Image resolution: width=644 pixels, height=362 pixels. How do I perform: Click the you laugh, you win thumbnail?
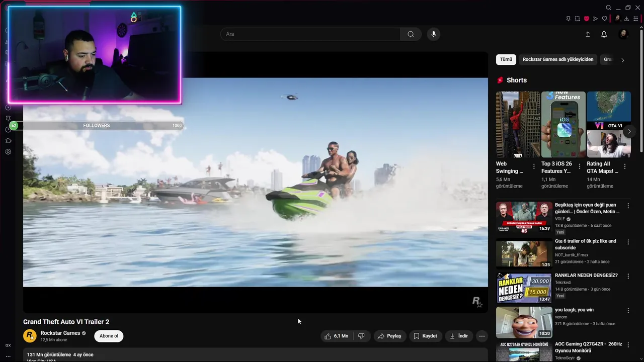[x=524, y=322]
